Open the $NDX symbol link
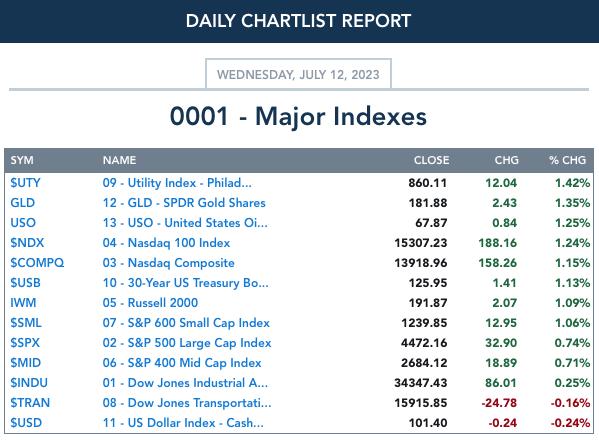Image resolution: width=599 pixels, height=440 pixels. (27, 243)
